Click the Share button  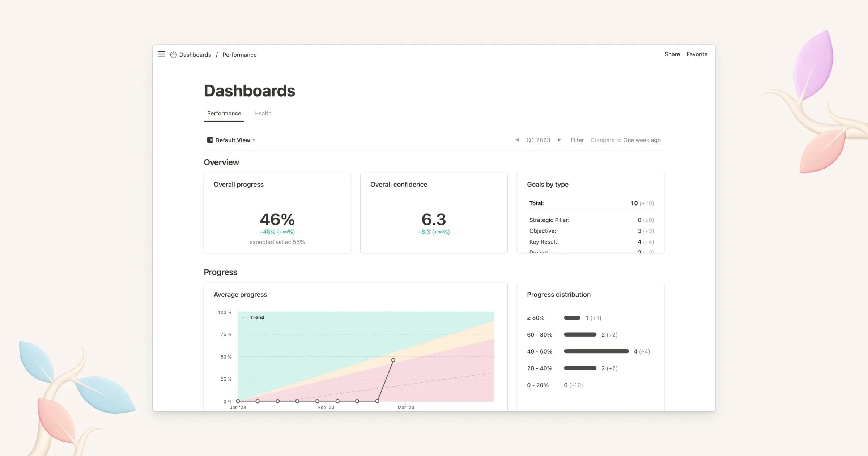pyautogui.click(x=672, y=54)
